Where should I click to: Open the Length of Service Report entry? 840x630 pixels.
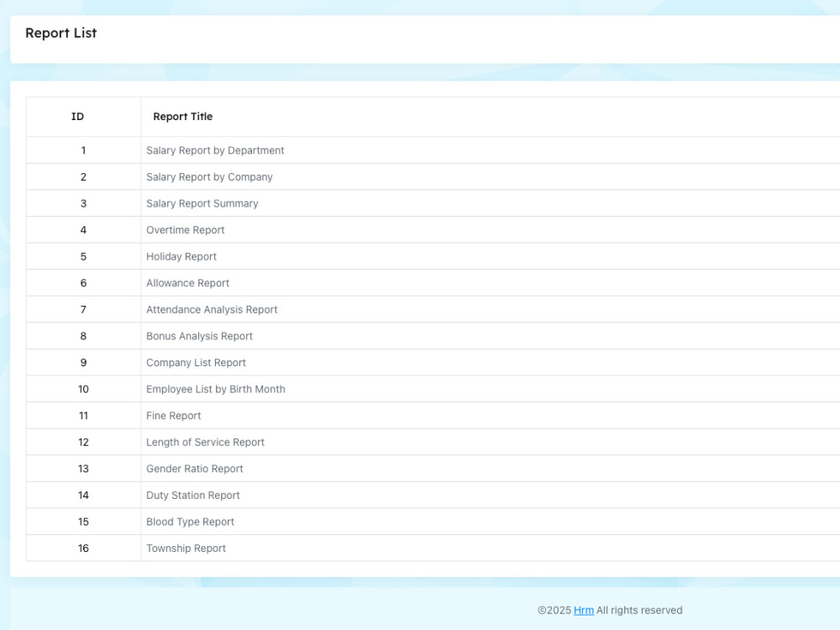[x=205, y=442]
